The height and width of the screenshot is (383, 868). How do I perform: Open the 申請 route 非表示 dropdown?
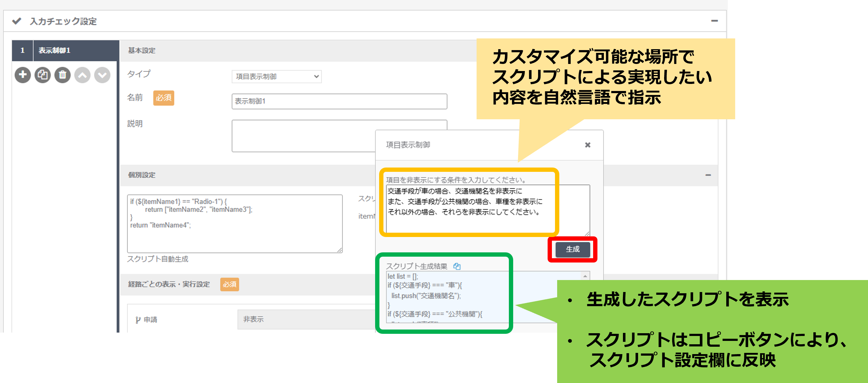(x=306, y=319)
